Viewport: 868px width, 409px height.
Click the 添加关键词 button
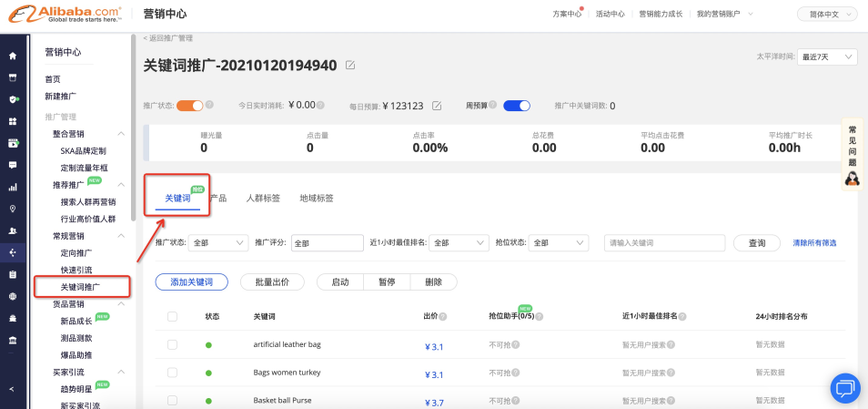191,282
